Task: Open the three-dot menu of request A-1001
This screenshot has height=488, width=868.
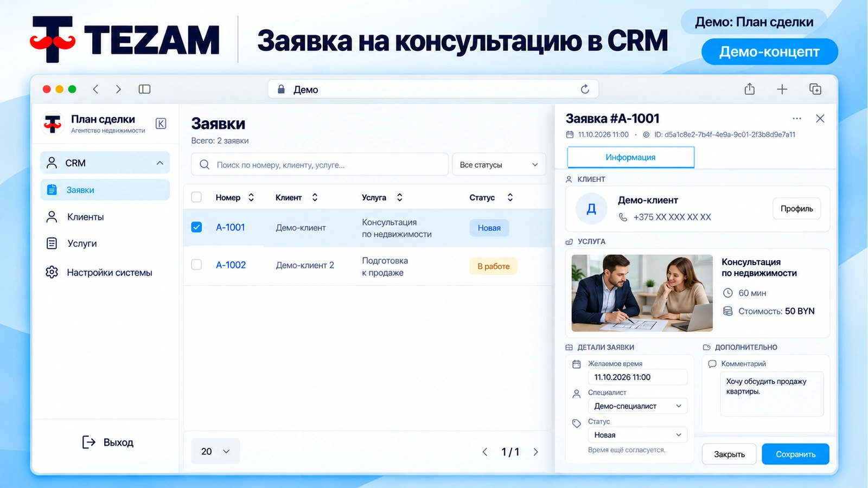Action: (796, 118)
